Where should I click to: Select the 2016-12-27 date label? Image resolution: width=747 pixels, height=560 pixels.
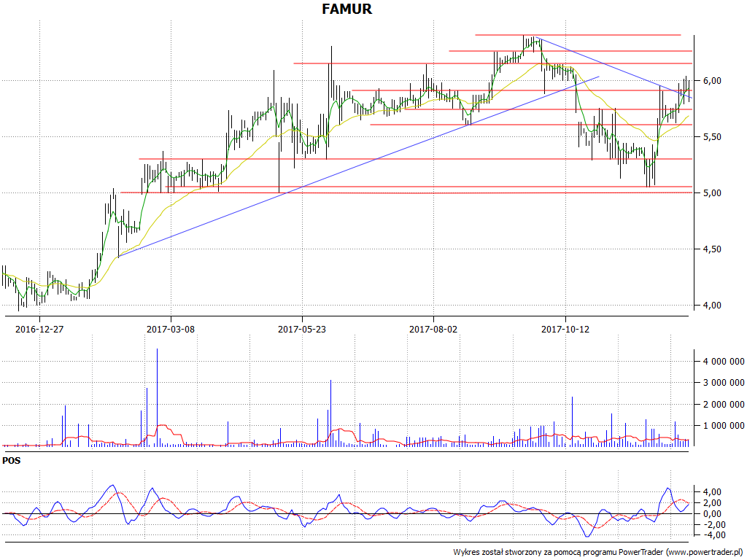pyautogui.click(x=39, y=329)
